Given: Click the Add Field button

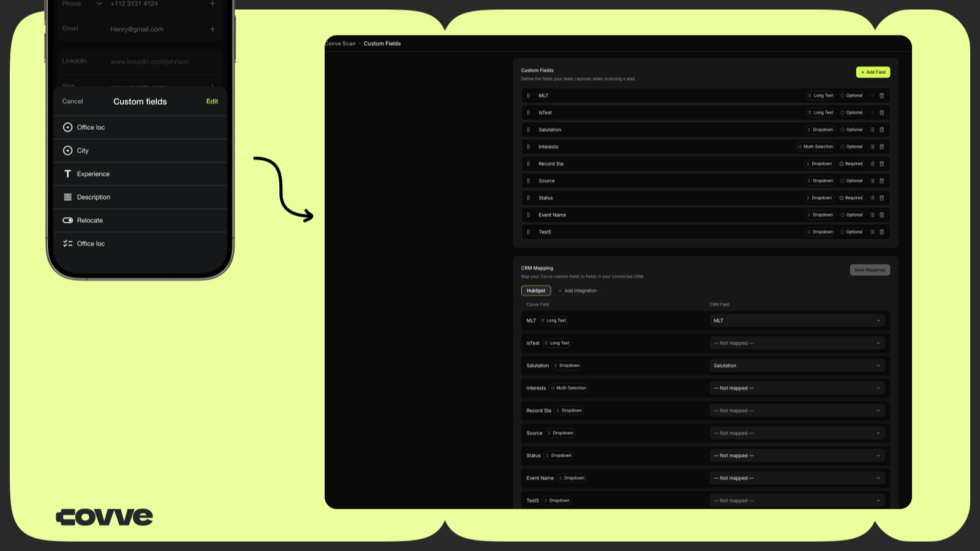Looking at the screenshot, I should [873, 72].
